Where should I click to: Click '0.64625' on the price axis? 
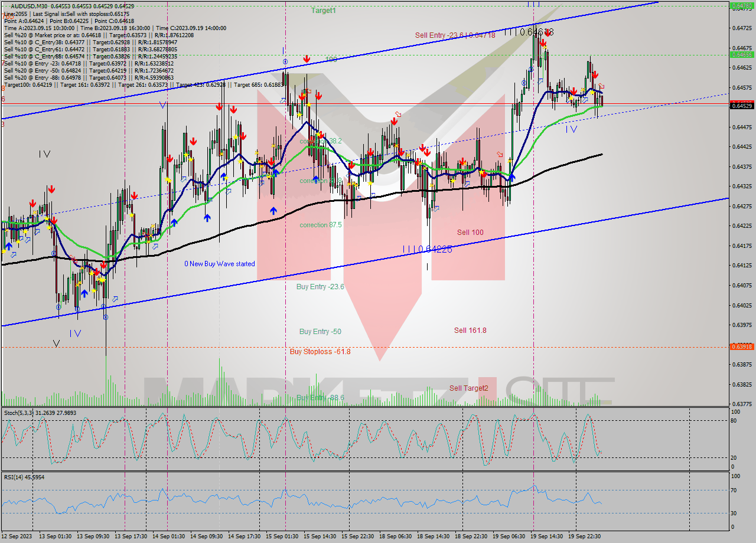point(742,68)
